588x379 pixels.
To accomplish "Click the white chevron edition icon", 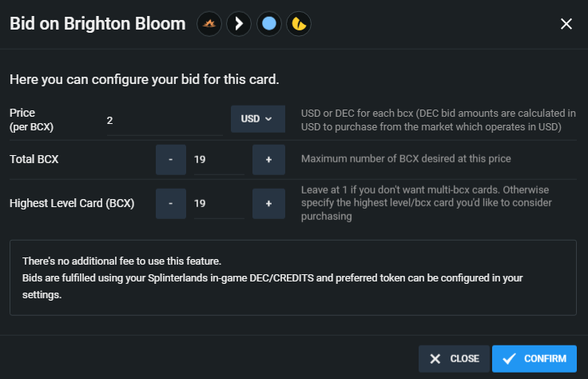I will click(x=239, y=24).
